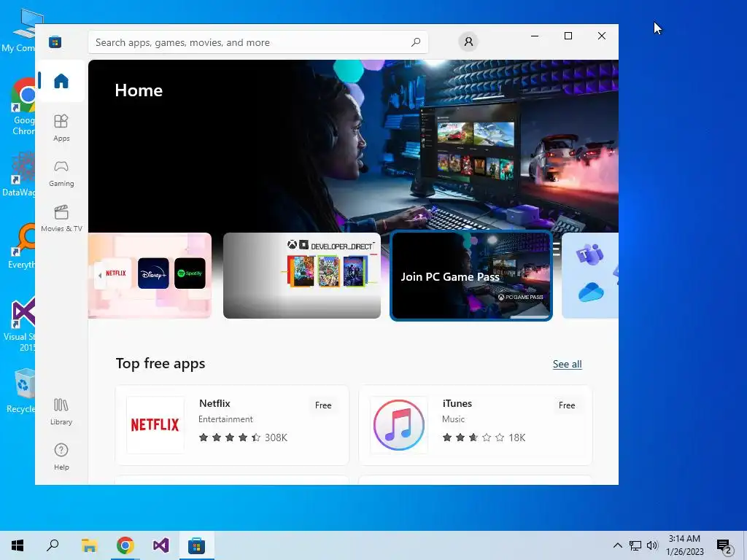Image resolution: width=747 pixels, height=560 pixels.
Task: Click the Everything desktop shortcut
Action: (22, 246)
